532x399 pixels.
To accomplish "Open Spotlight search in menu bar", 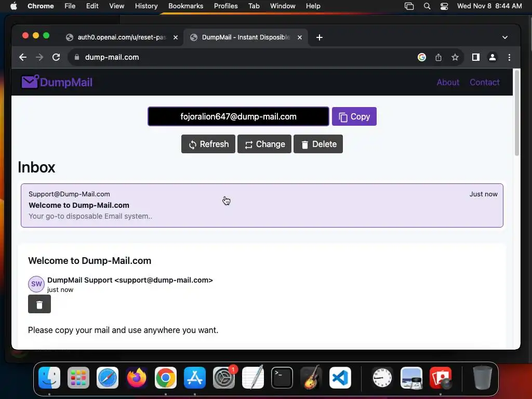I will pyautogui.click(x=427, y=6).
